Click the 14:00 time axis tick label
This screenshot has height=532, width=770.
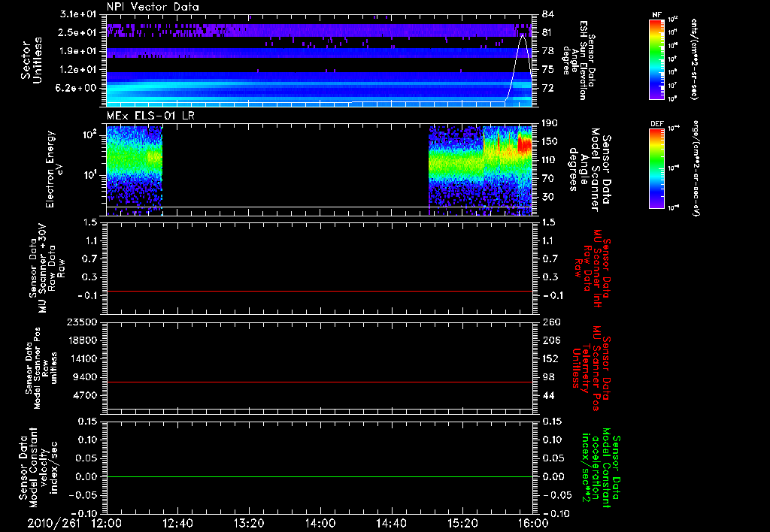[x=320, y=523]
